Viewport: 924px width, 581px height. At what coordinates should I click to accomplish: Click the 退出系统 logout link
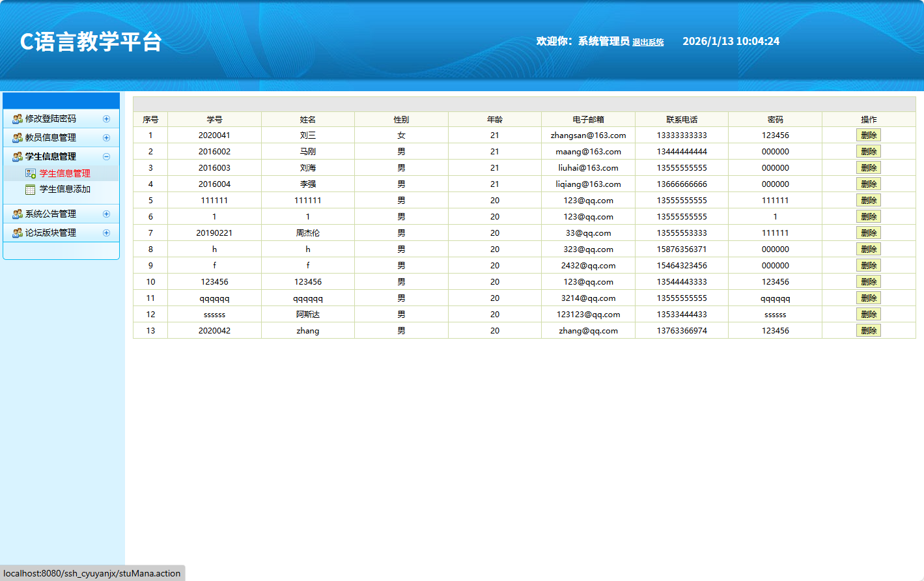tap(648, 42)
